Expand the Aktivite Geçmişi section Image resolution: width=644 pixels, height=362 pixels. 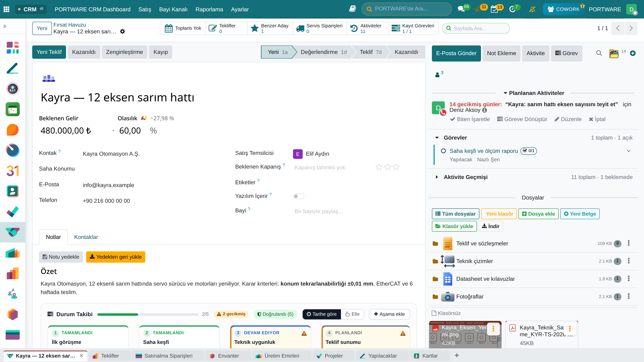(437, 177)
